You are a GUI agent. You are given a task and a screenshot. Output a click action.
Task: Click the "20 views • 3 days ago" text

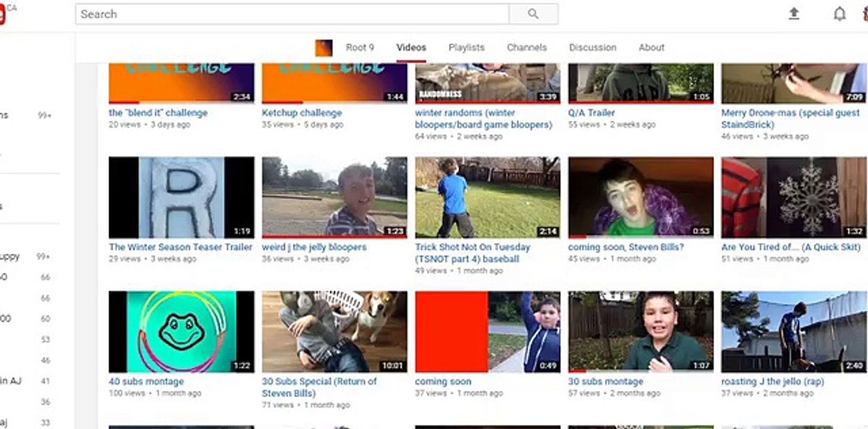tap(149, 125)
